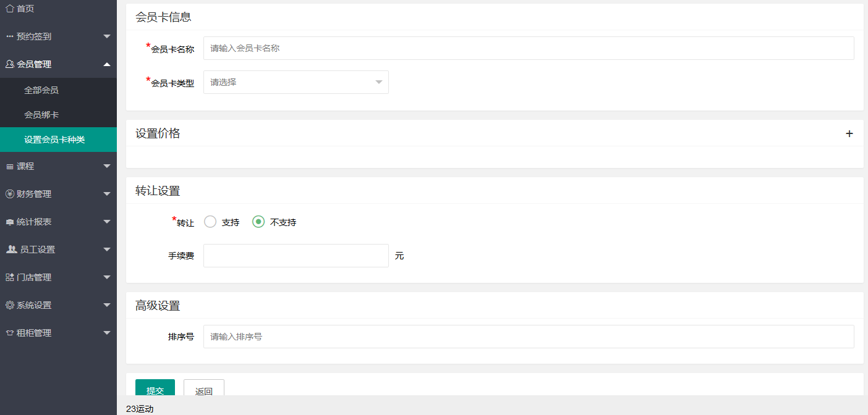Expand the 员工设置 menu arrow
The image size is (868, 415).
pos(107,249)
